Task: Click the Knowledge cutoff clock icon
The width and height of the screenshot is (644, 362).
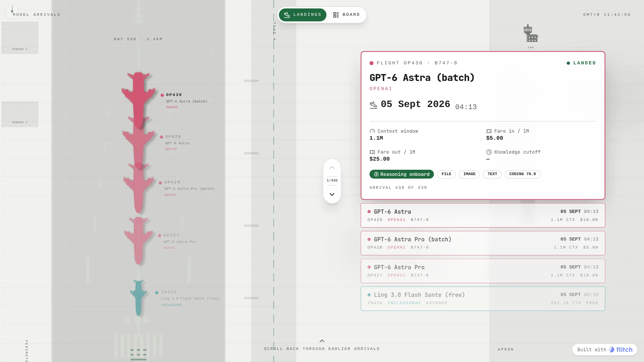Action: point(489,152)
